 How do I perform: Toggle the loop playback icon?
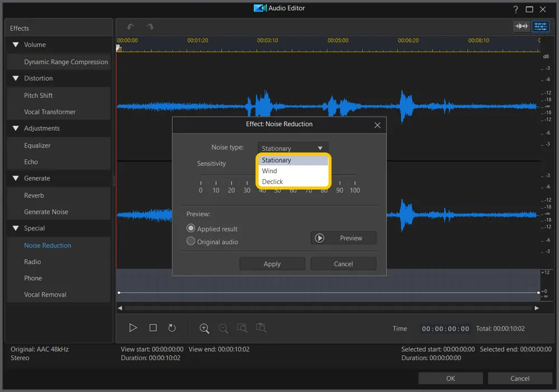coord(172,328)
